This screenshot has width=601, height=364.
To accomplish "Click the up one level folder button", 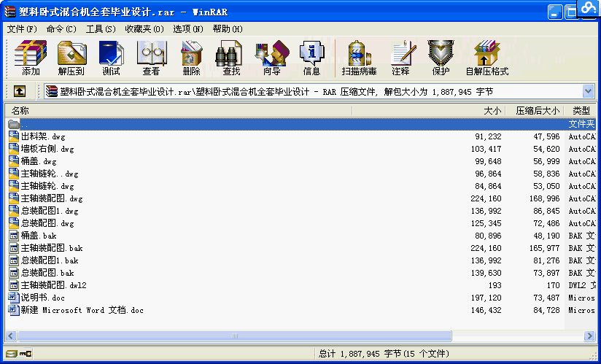I will [x=20, y=91].
